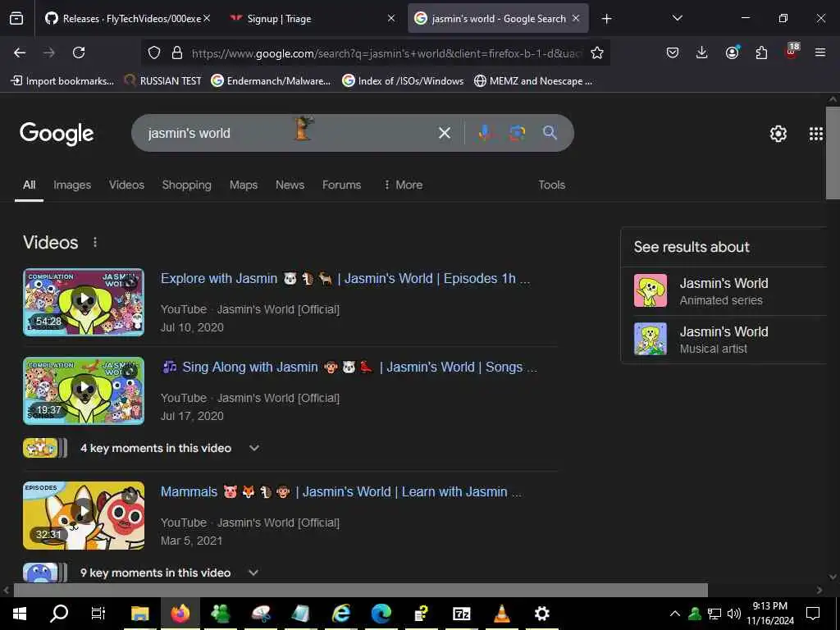Close the jasmin's world Google Search tab
Viewport: 840px width, 630px height.
point(576,18)
